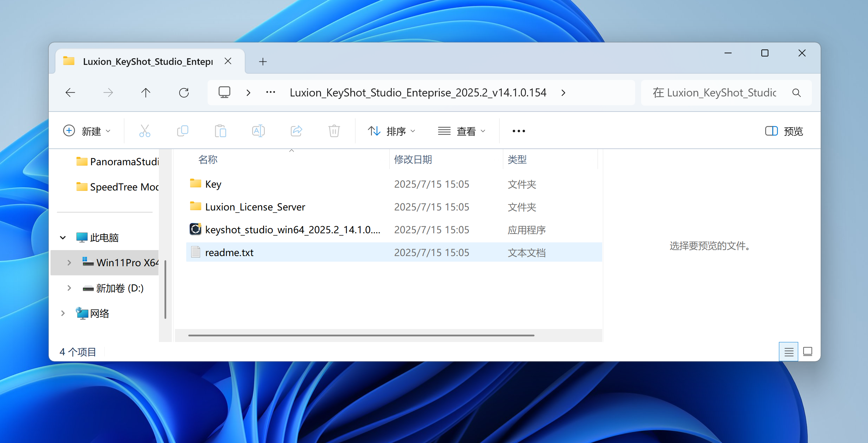Switch to details list view
The width and height of the screenshot is (868, 443).
coord(788,351)
